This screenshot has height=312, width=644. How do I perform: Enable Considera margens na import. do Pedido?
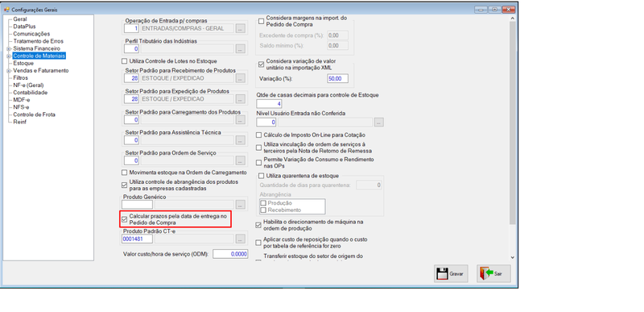tap(261, 22)
